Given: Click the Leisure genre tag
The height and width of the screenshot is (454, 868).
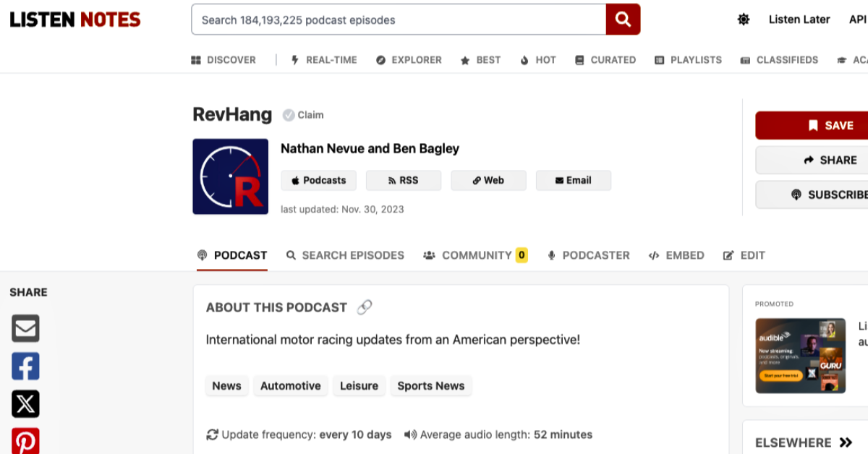Looking at the screenshot, I should (x=359, y=386).
